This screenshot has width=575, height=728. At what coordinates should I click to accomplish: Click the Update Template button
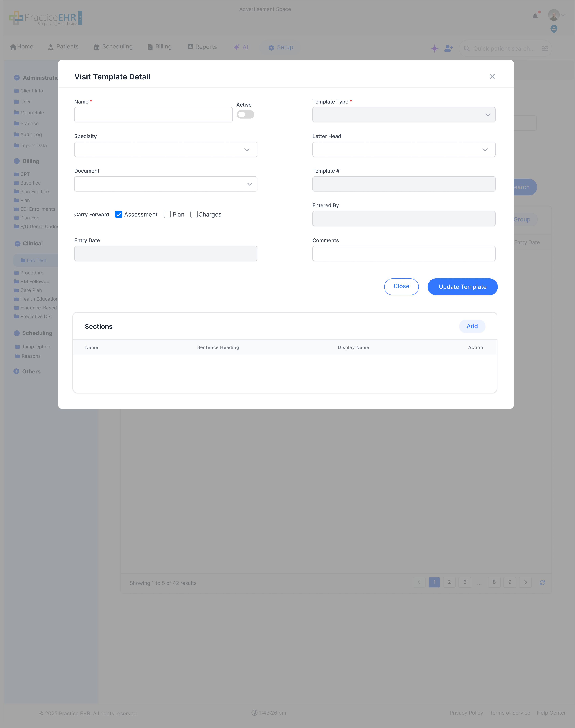pos(462,287)
